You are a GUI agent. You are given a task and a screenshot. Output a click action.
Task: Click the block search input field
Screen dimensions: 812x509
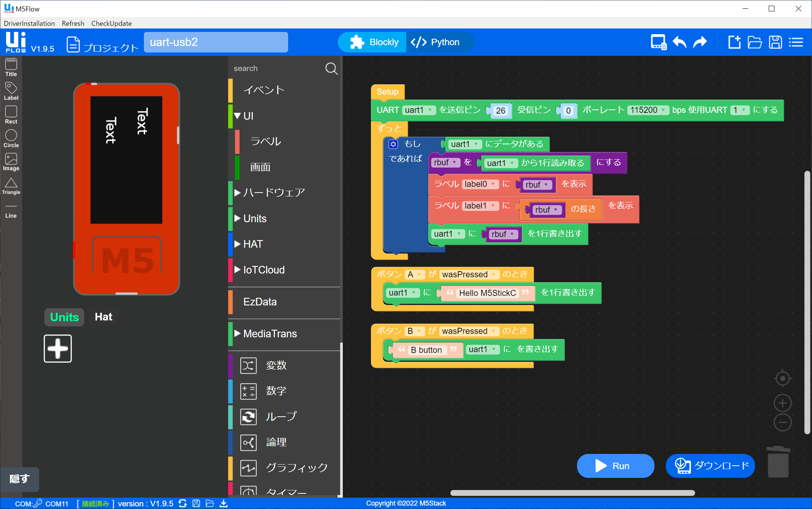277,68
